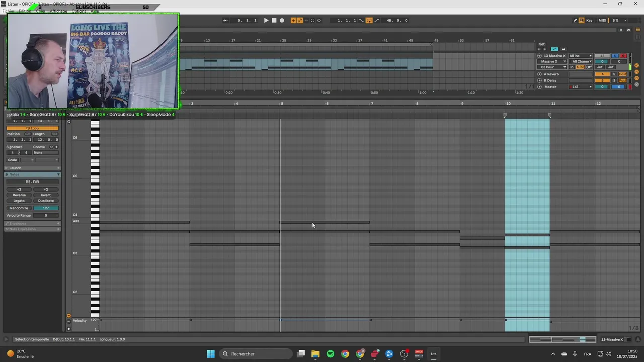644x362 pixels.
Task: Adjust the Master volume slider
Action: pos(603,87)
